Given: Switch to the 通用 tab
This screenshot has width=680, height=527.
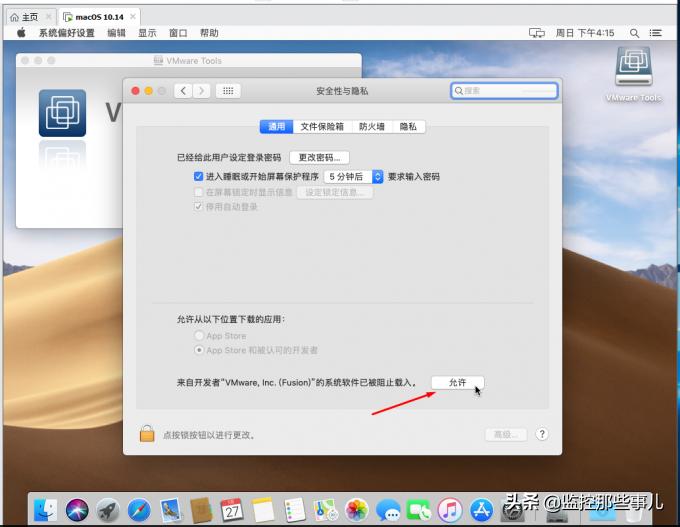Looking at the screenshot, I should point(276,126).
